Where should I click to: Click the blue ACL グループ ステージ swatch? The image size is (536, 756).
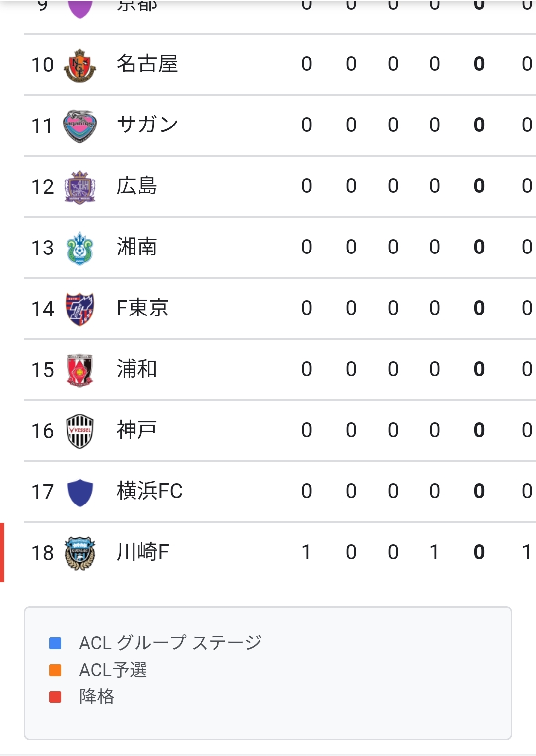pyautogui.click(x=55, y=643)
